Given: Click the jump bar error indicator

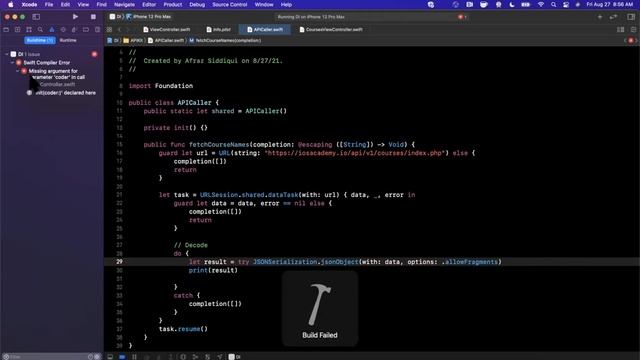Looking at the screenshot, I should coord(631,40).
